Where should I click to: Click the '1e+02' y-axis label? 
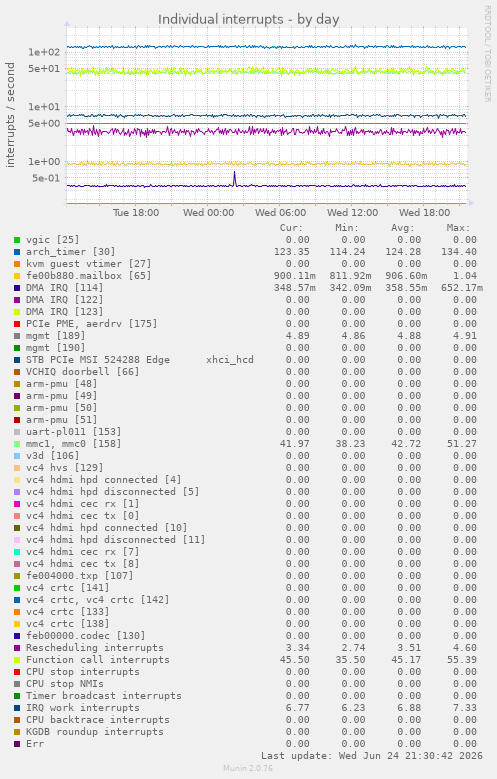(x=44, y=52)
